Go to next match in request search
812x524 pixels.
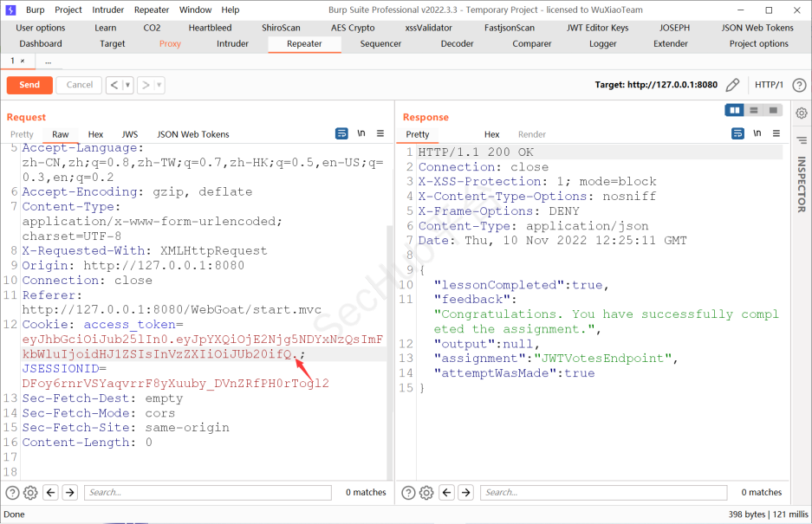70,493
